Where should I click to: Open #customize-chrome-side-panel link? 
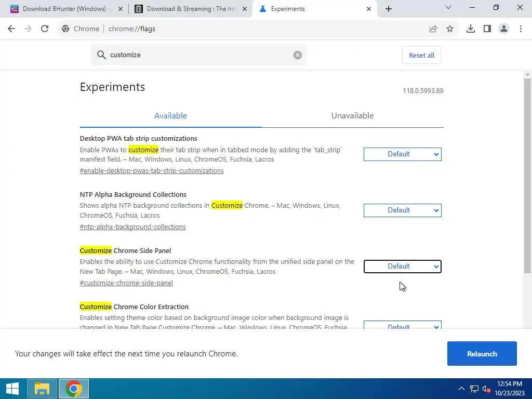(x=126, y=283)
